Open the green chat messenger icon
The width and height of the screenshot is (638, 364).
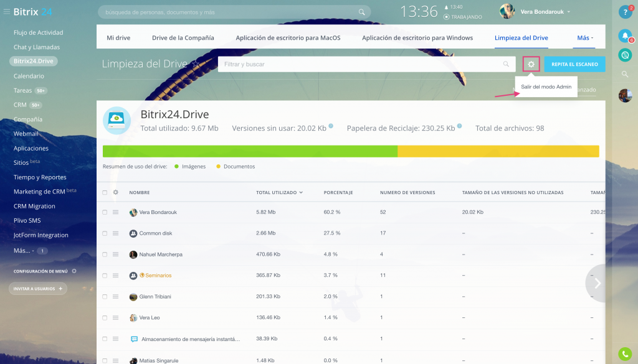[625, 55]
